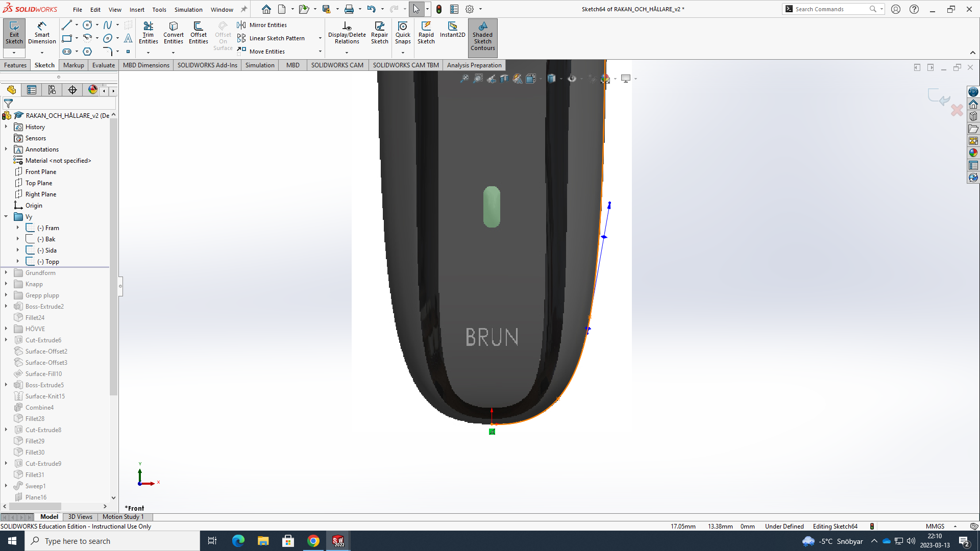Viewport: 980px width, 551px height.
Task: Activate the Trim Entities tool
Action: coord(149,32)
